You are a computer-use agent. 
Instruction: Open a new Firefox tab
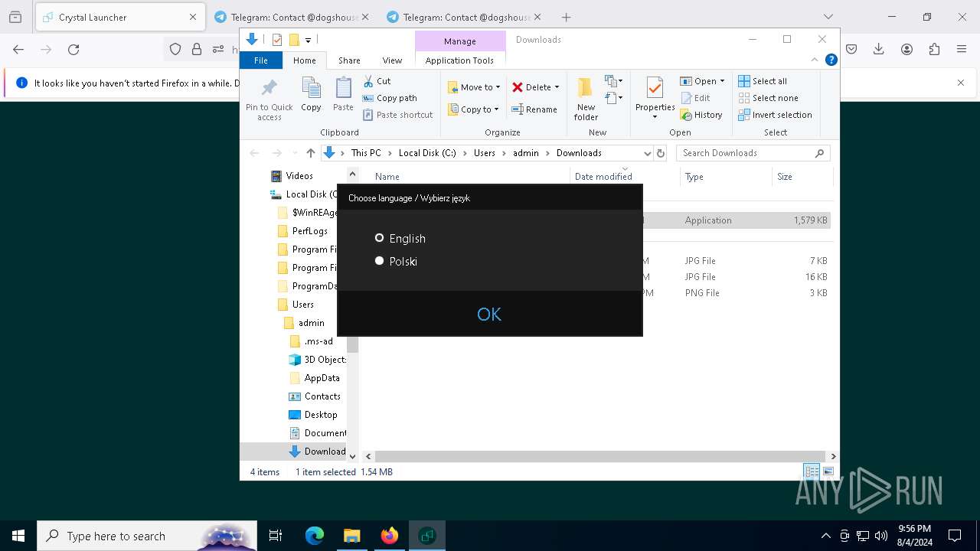tap(566, 17)
